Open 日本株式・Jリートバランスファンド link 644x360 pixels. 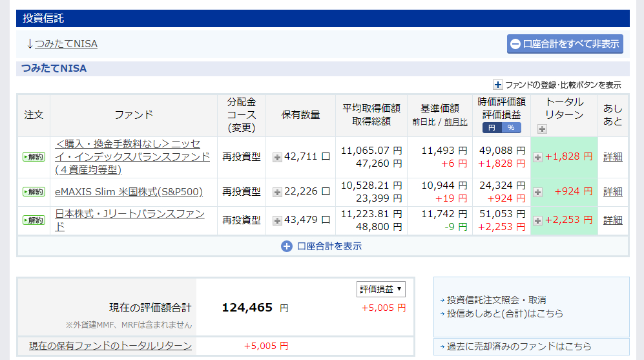click(130, 220)
